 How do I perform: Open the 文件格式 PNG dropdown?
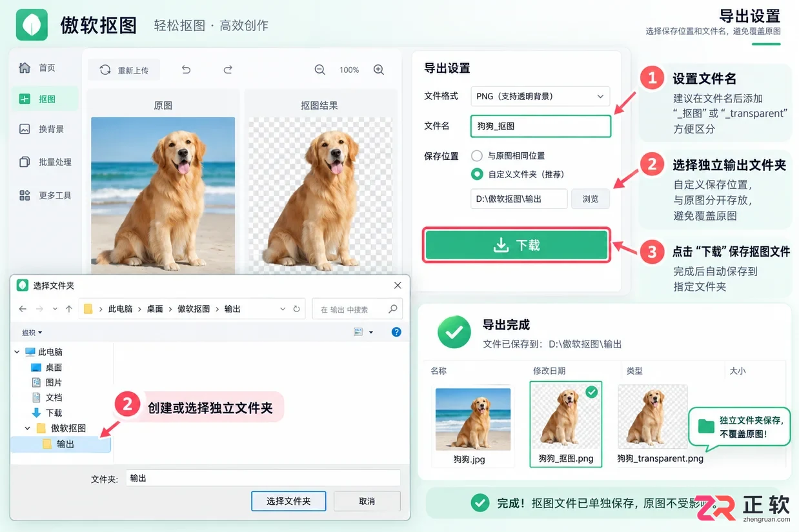[x=540, y=96]
